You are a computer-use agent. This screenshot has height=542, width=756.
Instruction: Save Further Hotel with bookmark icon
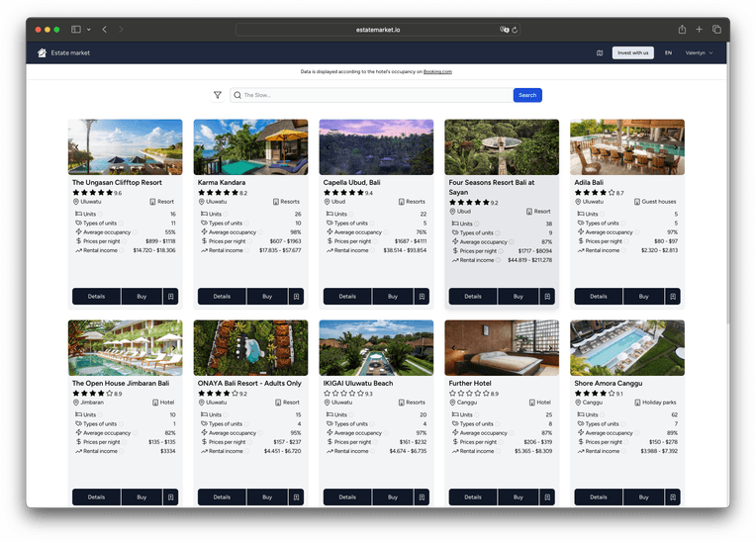coord(547,497)
